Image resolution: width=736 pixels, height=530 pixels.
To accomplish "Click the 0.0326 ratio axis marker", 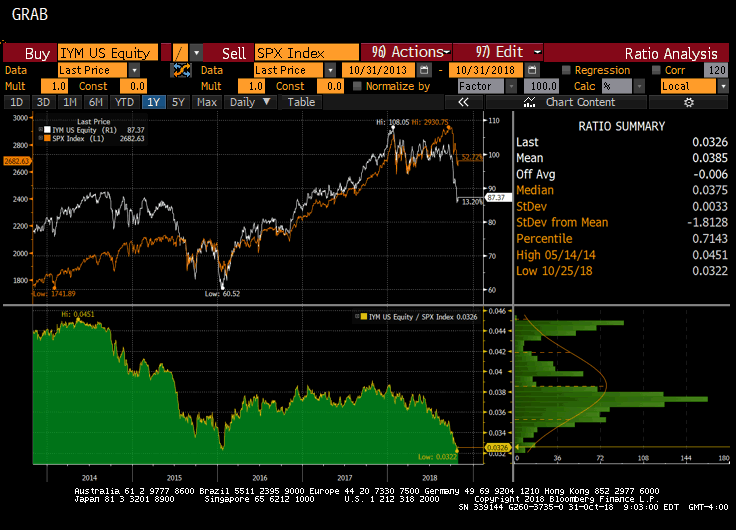I will coord(497,447).
